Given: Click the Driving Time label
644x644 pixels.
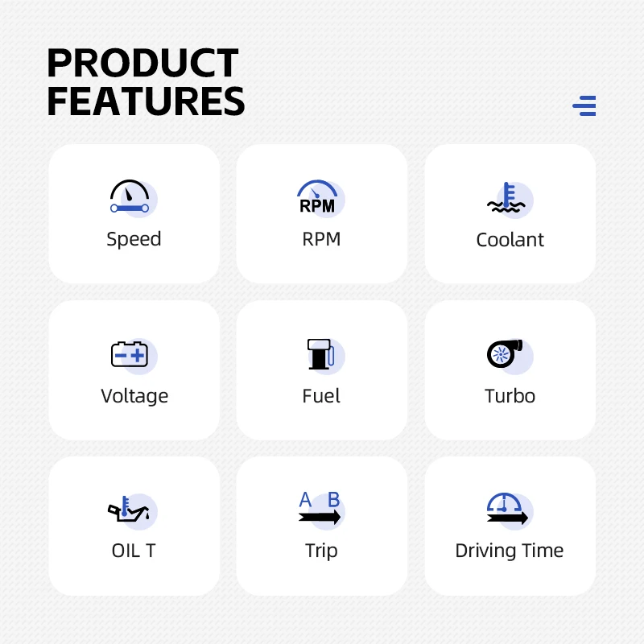Looking at the screenshot, I should coord(510,551).
